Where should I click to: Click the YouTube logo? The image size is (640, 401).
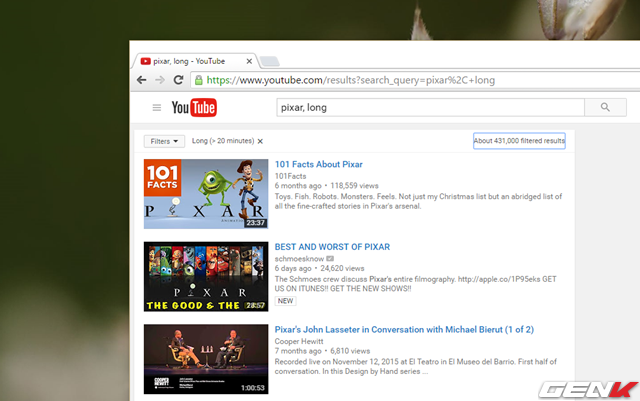click(x=194, y=108)
